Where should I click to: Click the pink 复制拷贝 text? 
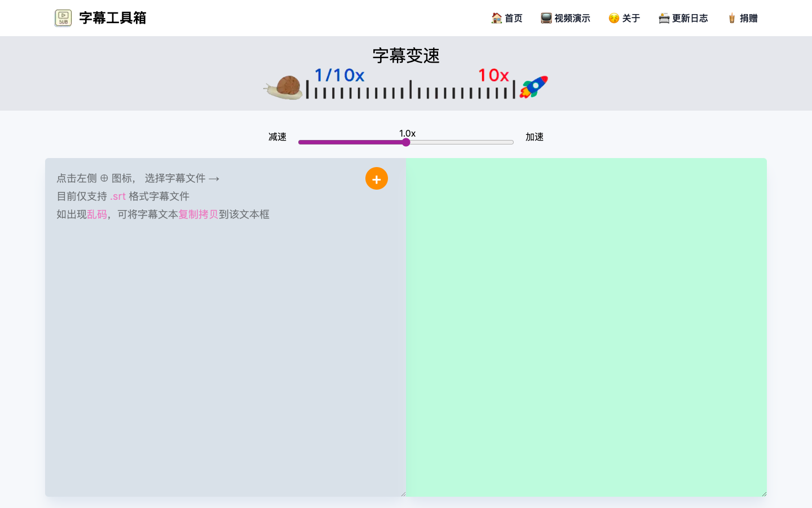click(x=198, y=214)
